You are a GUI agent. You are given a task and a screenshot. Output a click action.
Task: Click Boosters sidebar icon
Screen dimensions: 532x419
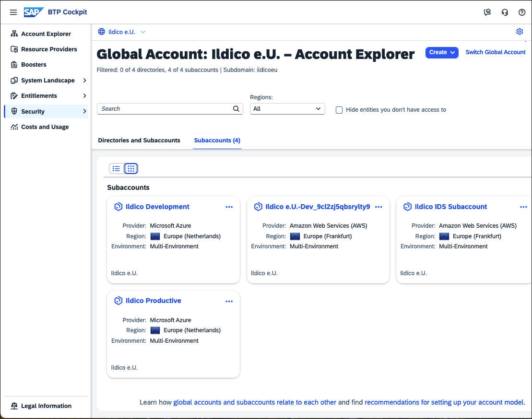[x=14, y=64]
